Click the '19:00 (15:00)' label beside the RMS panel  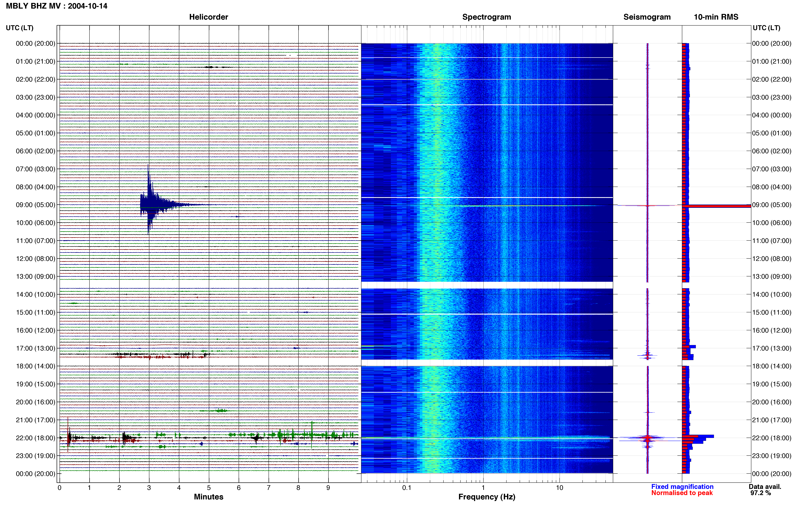(x=771, y=384)
